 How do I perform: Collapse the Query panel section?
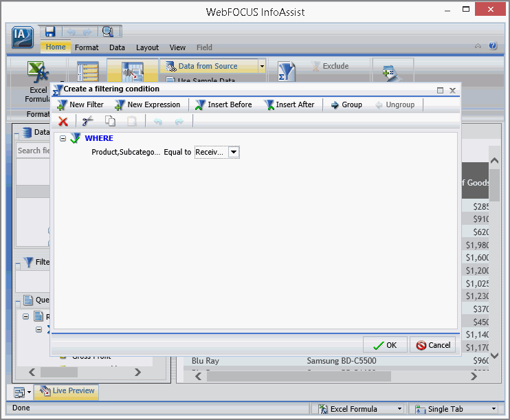[18, 302]
